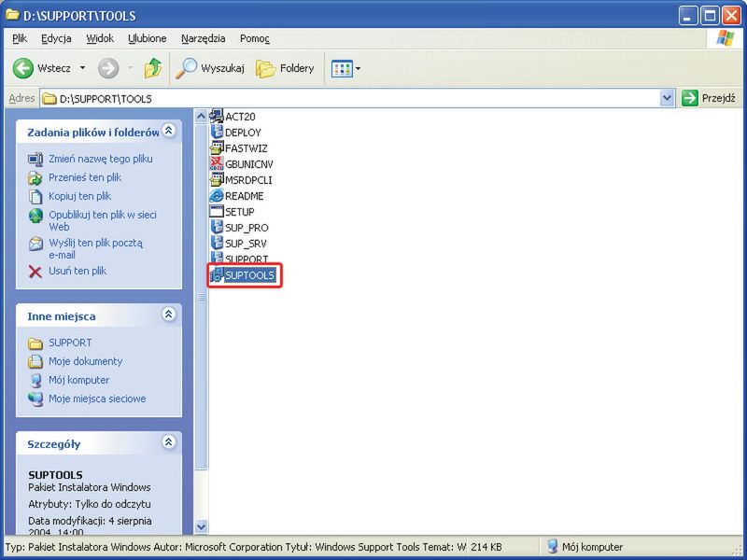Click the copy file task icon
Image resolution: width=747 pixels, height=560 pixels.
[x=35, y=197]
